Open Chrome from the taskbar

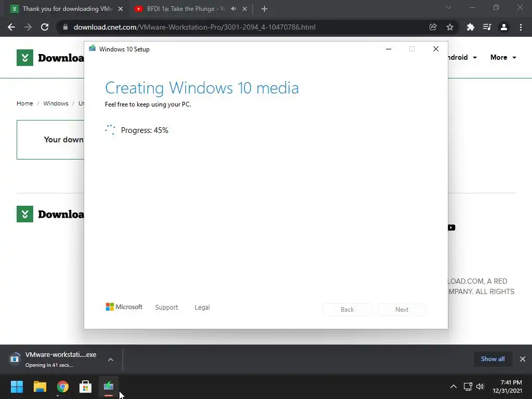pyautogui.click(x=62, y=387)
